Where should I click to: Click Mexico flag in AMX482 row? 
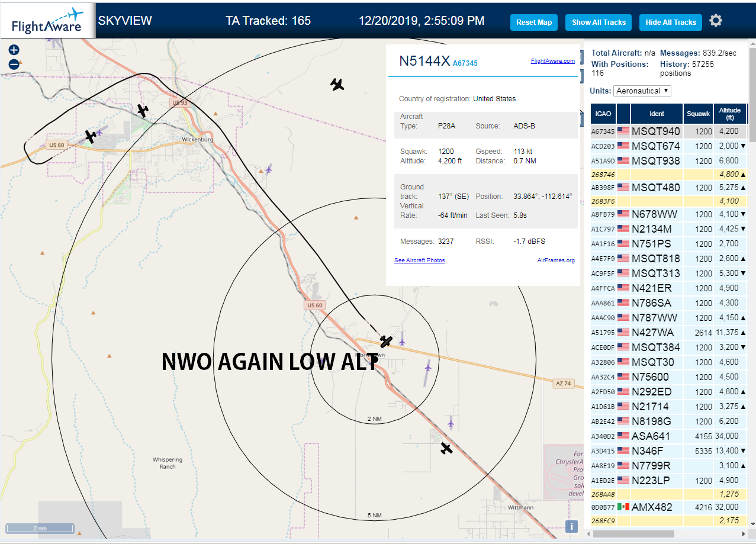tap(623, 507)
